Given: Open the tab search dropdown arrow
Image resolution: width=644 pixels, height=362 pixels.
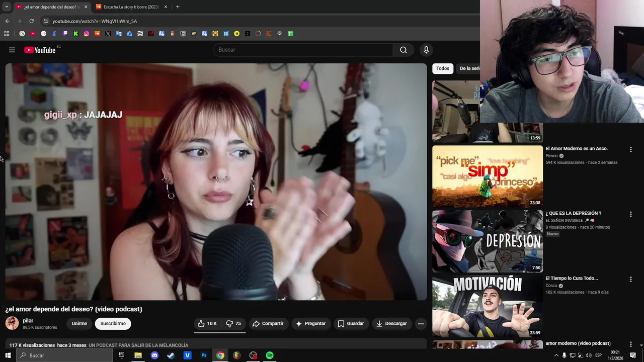Looking at the screenshot, I should [7, 7].
